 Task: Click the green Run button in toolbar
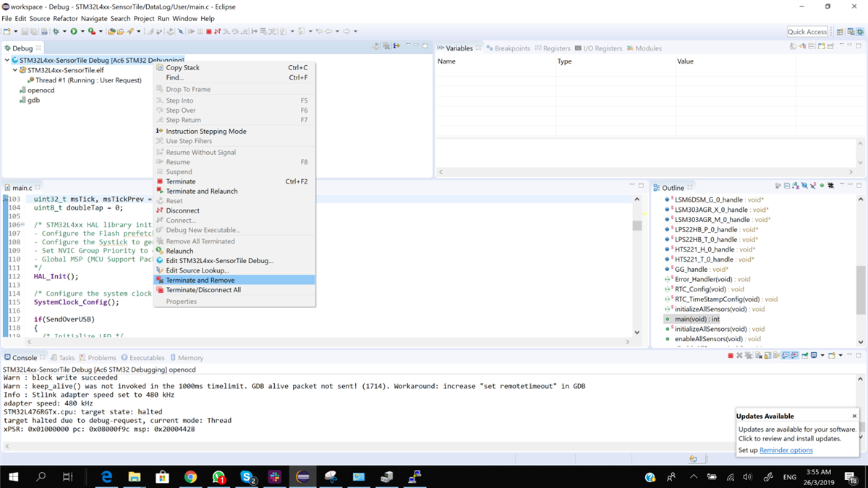point(74,31)
